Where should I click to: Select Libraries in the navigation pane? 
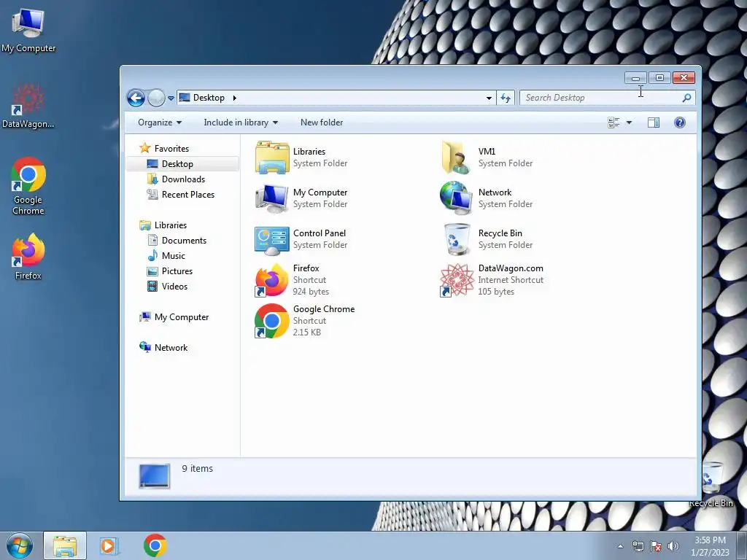(x=163, y=225)
